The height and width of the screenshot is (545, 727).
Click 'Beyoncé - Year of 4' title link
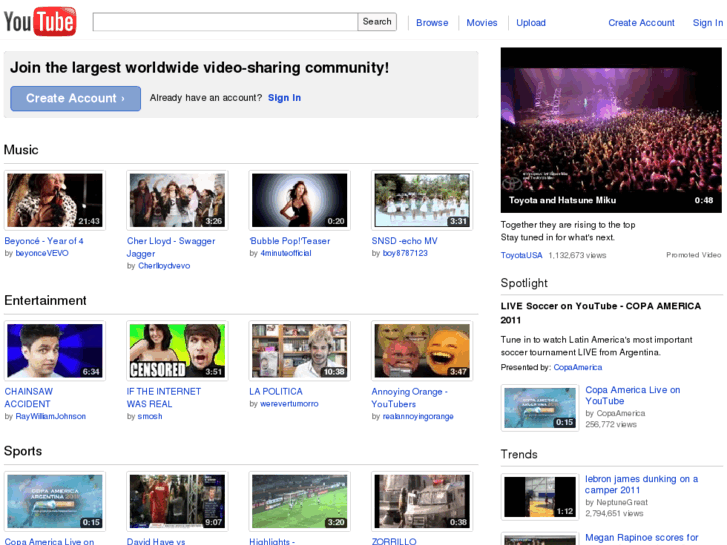tap(44, 241)
